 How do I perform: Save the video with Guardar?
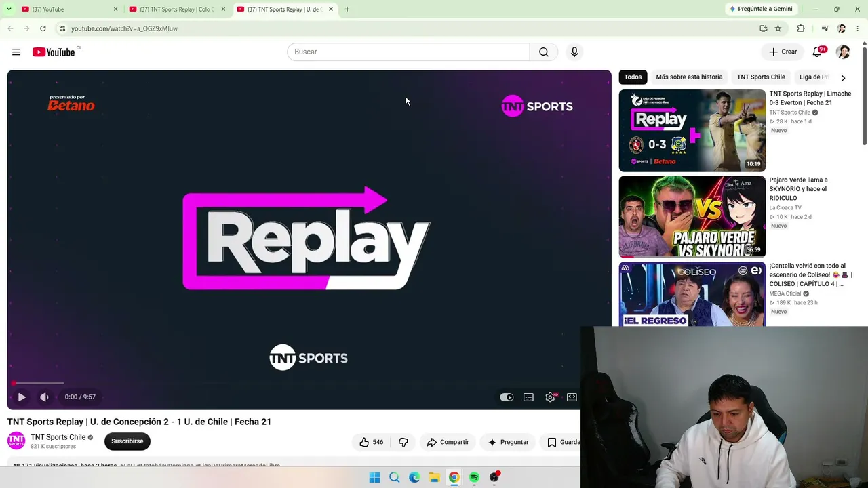coord(563,443)
